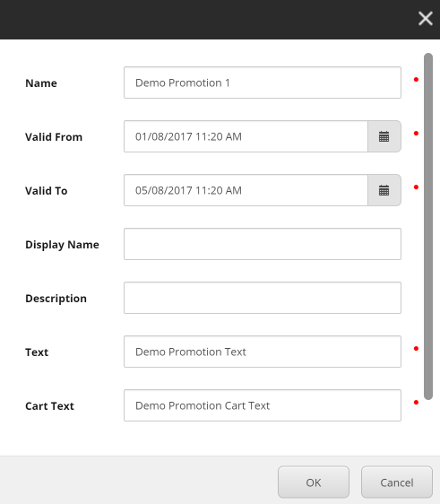The image size is (440, 504).
Task: Click the red required marker beside Valid To
Action: click(x=416, y=187)
